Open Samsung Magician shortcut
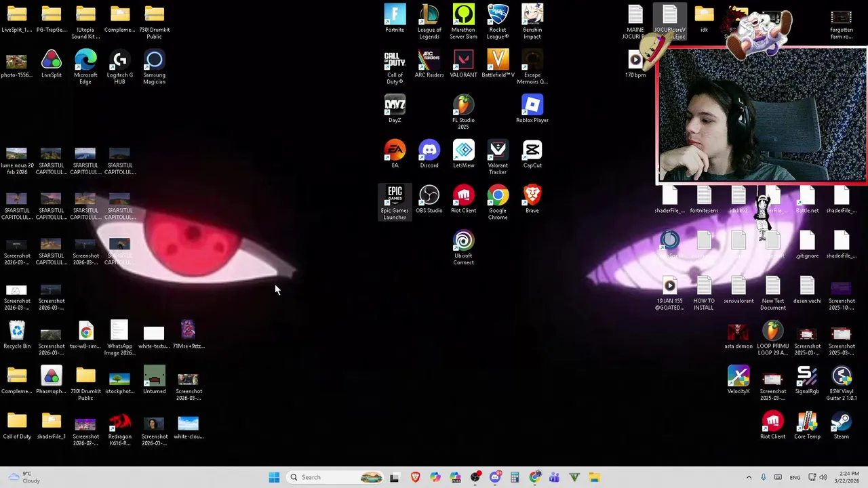The height and width of the screenshot is (488, 868). (x=154, y=66)
